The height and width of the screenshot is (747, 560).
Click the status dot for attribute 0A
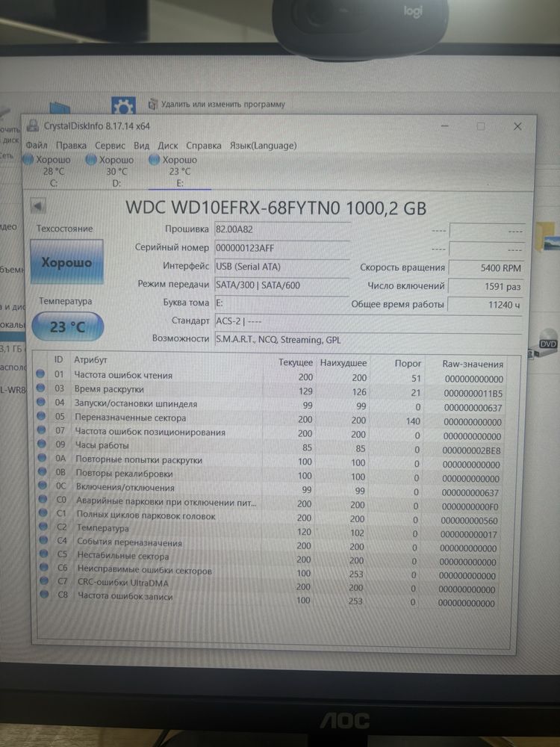[42, 459]
